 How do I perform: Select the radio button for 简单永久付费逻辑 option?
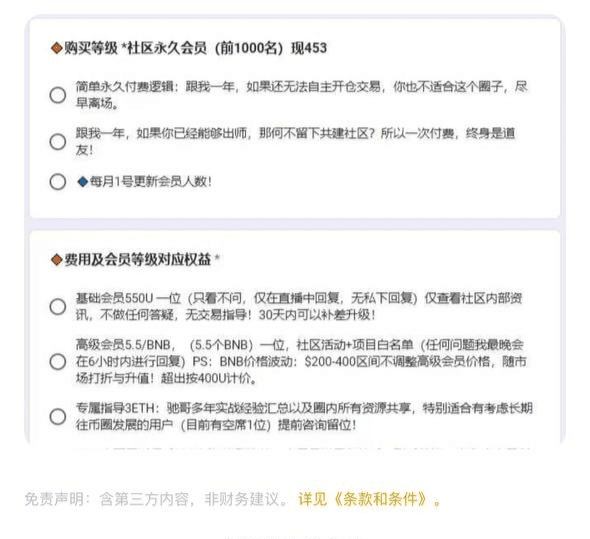point(58,95)
